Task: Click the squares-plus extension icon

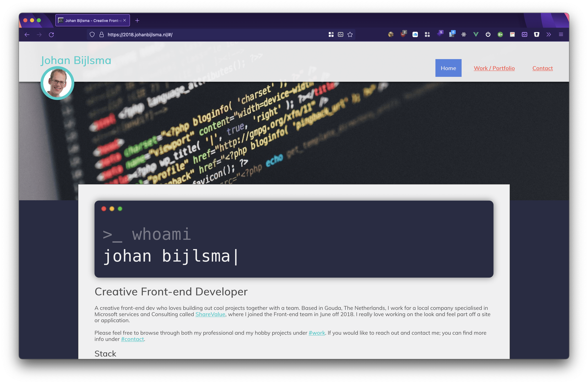Action: click(427, 35)
